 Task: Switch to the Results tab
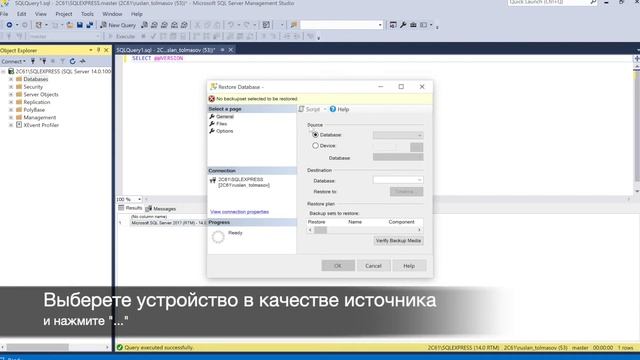(x=131, y=208)
